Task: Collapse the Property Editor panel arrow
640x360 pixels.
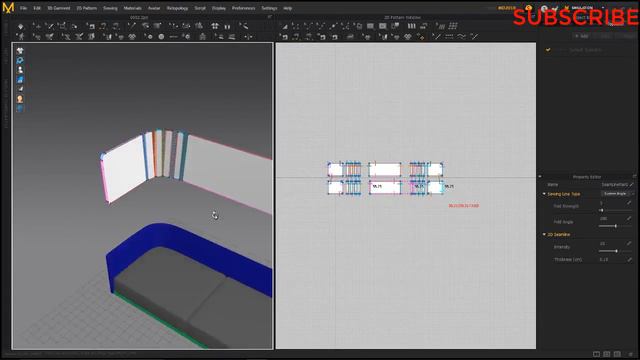Action: [x=540, y=176]
